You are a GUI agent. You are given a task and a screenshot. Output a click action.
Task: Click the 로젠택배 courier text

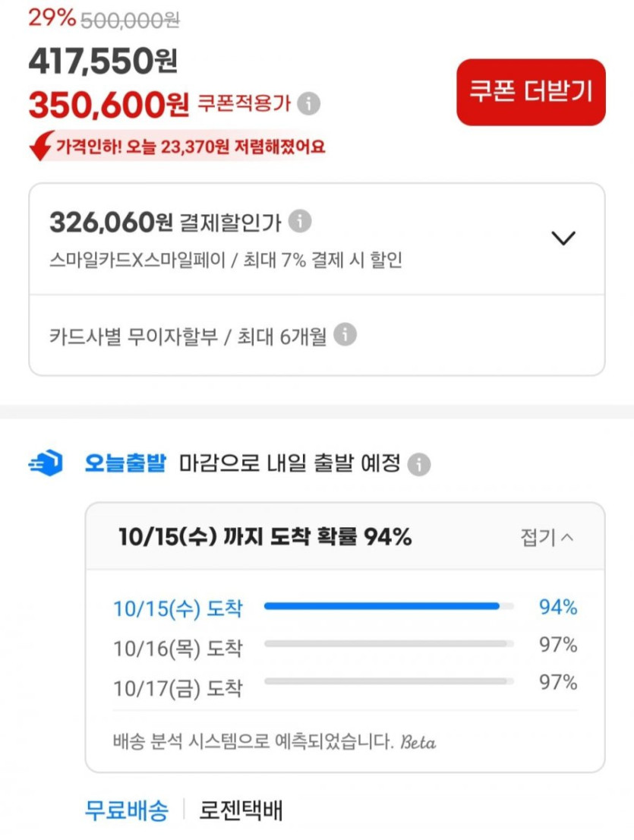click(241, 810)
